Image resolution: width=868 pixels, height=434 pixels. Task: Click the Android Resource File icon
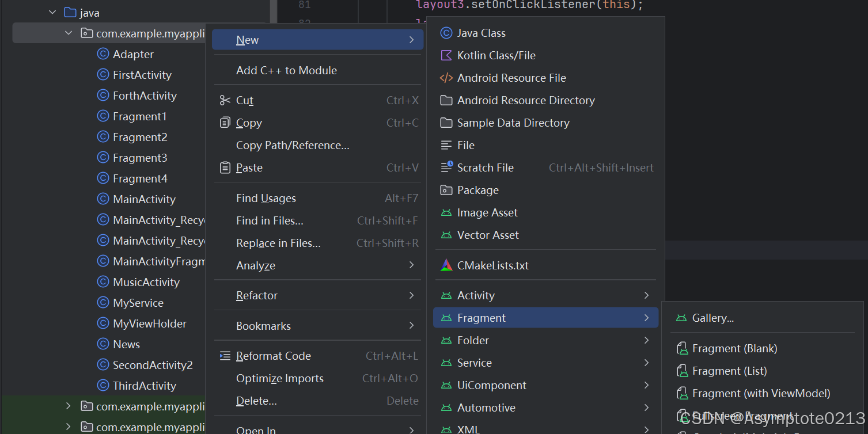pos(446,78)
